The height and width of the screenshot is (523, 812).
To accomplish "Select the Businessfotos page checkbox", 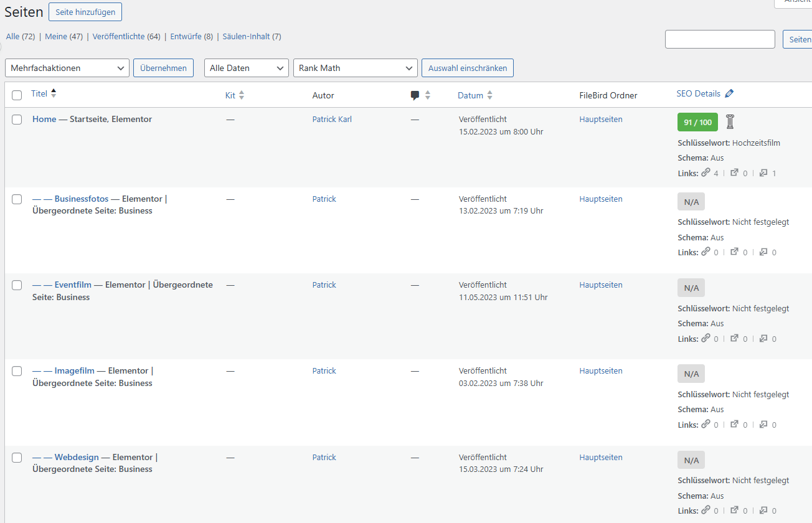I will tap(17, 199).
